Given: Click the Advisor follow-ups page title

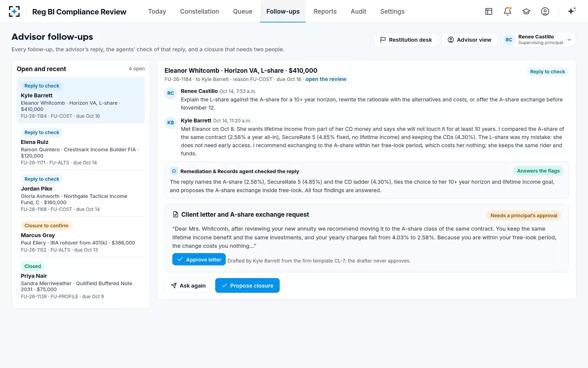Looking at the screenshot, I should [52, 37].
